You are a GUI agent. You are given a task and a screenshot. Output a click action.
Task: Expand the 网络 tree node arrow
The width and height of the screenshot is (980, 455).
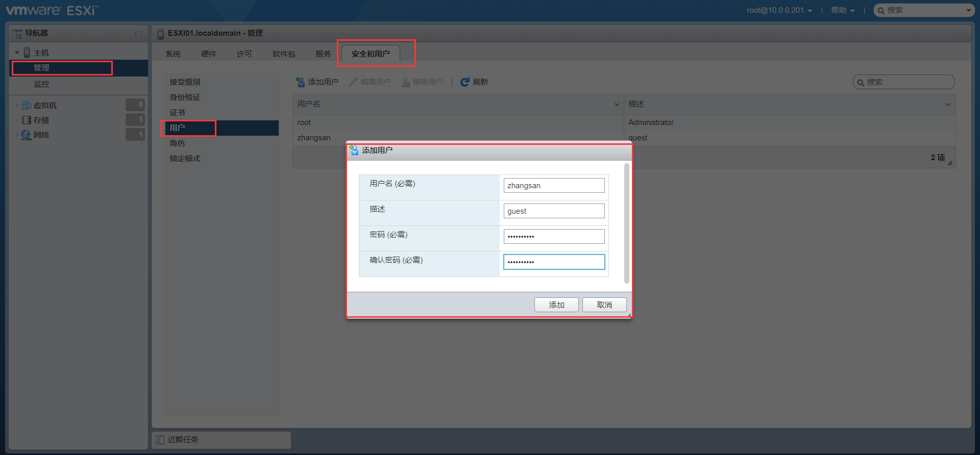click(x=17, y=135)
